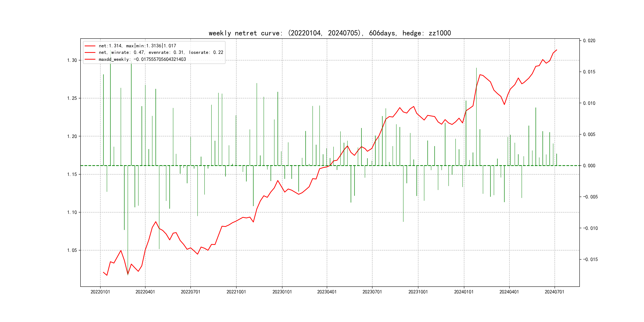Click red line swatch beside maxdd_weekly
Screen dimensions: 644x322
click(x=90, y=59)
